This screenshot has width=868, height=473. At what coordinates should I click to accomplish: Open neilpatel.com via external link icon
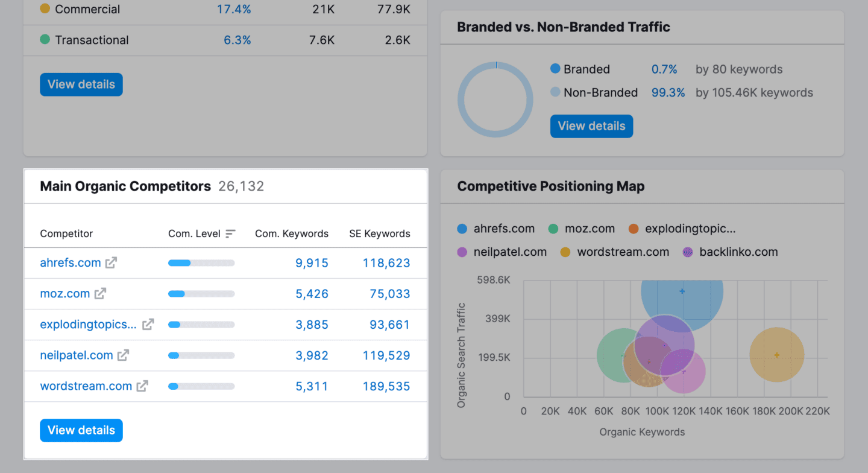(x=123, y=355)
